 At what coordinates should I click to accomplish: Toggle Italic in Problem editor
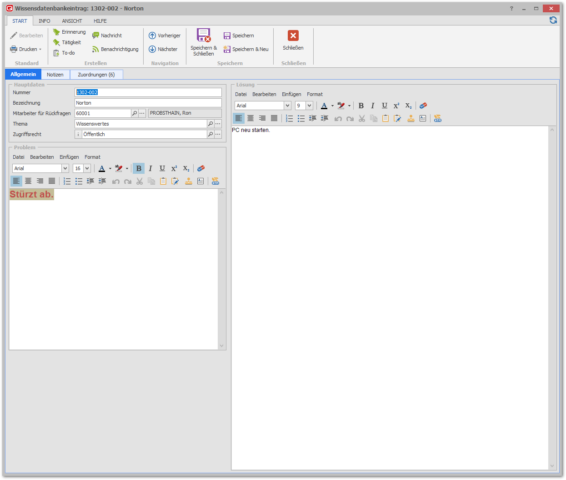coord(151,168)
